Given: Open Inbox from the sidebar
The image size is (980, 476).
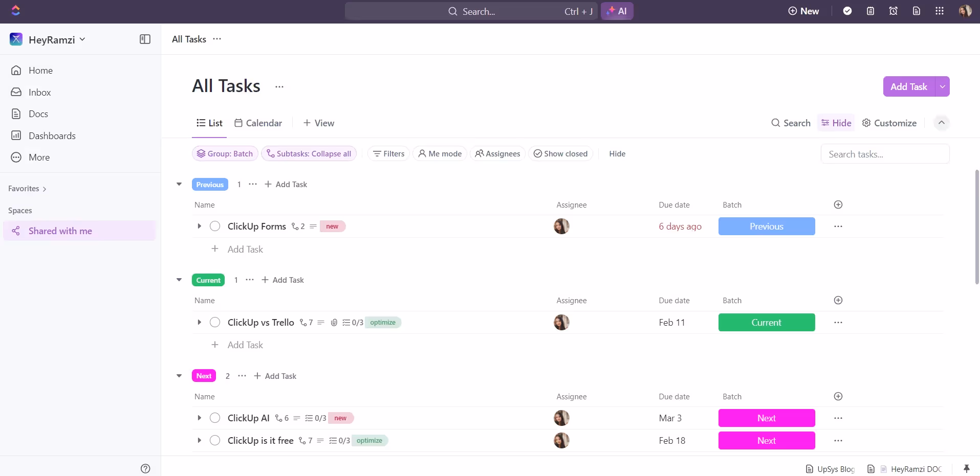Looking at the screenshot, I should [x=39, y=93].
